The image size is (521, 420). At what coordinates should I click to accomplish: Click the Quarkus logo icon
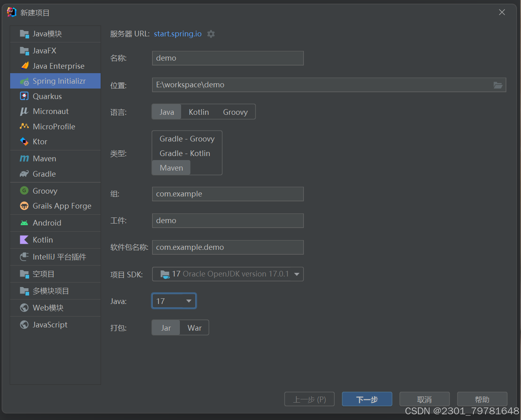pyautogui.click(x=24, y=96)
